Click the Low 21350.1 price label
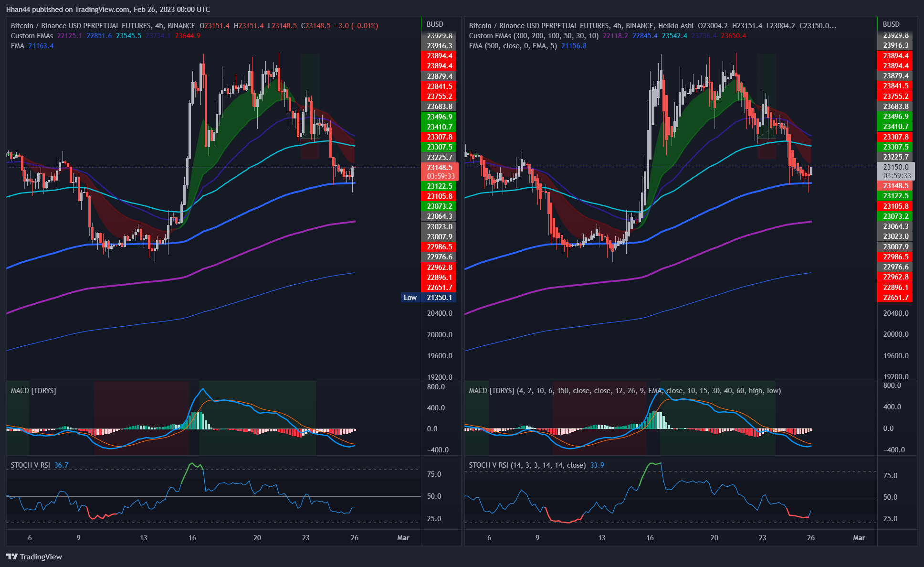The width and height of the screenshot is (924, 567). click(x=429, y=298)
